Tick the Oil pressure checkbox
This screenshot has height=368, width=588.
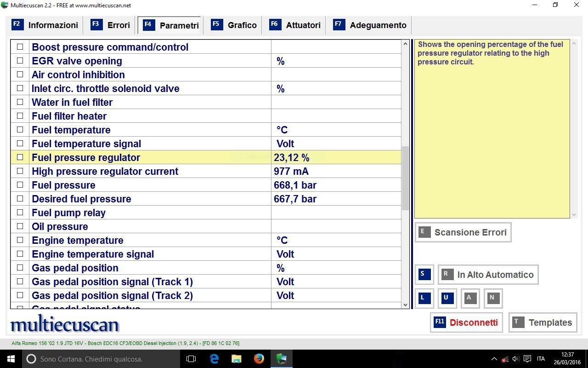coord(20,226)
